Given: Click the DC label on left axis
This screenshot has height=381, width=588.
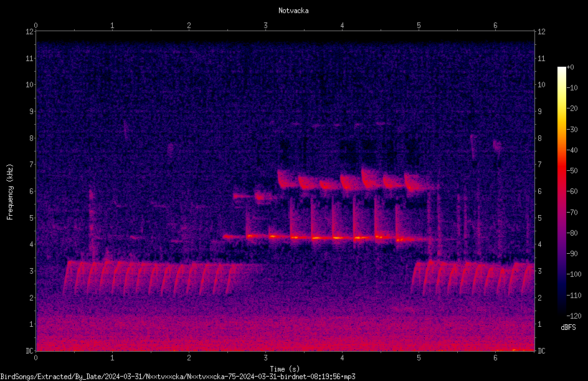Looking at the screenshot, I should [29, 350].
